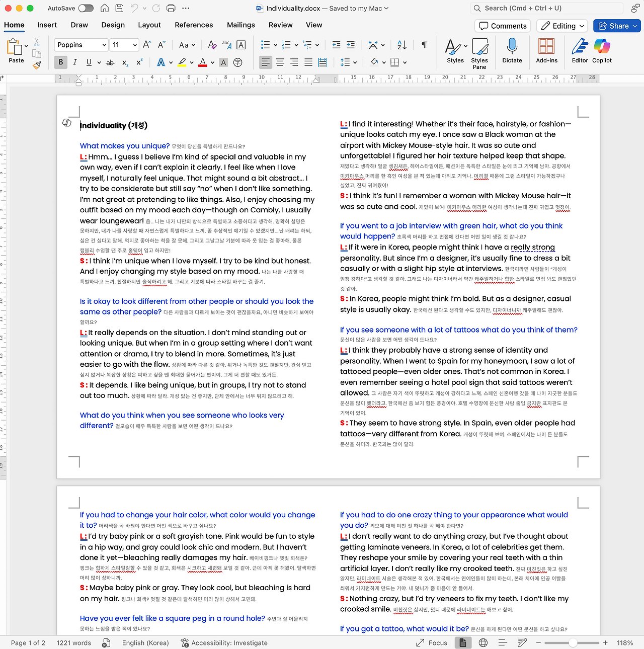Click the Undo arrow
Image resolution: width=644 pixels, height=649 pixels.
pos(134,8)
